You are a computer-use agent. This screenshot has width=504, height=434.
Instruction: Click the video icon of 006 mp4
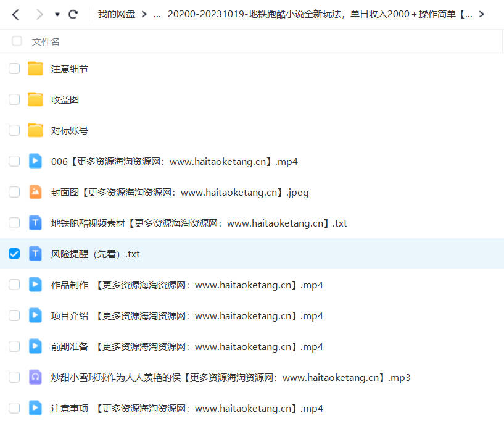35,161
